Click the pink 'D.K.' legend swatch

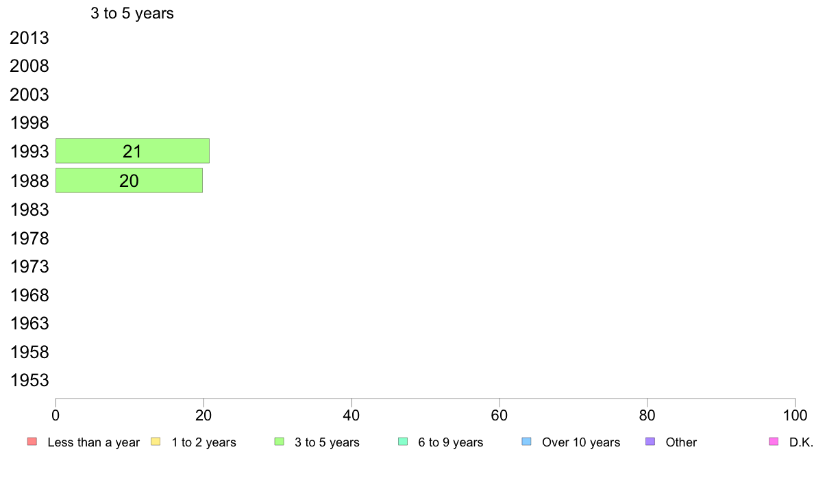(774, 442)
